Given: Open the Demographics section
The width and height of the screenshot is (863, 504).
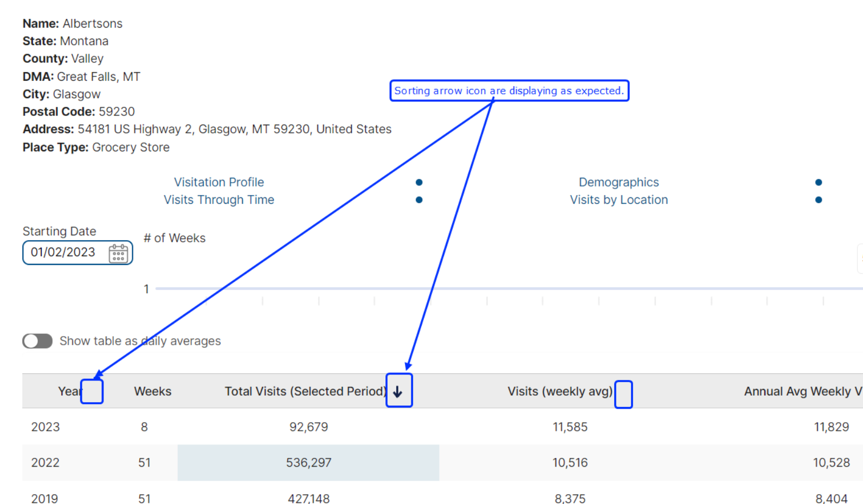Looking at the screenshot, I should 619,182.
